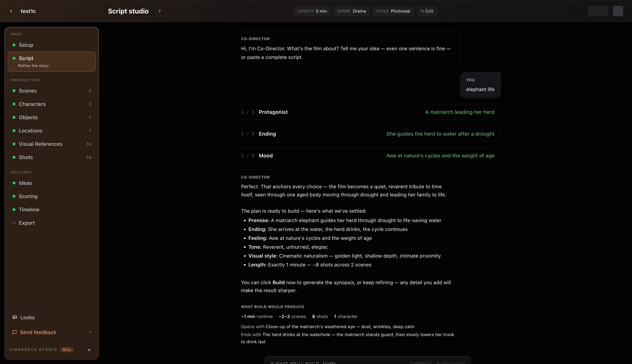Click the Send feedback speech bubble icon

[14, 332]
